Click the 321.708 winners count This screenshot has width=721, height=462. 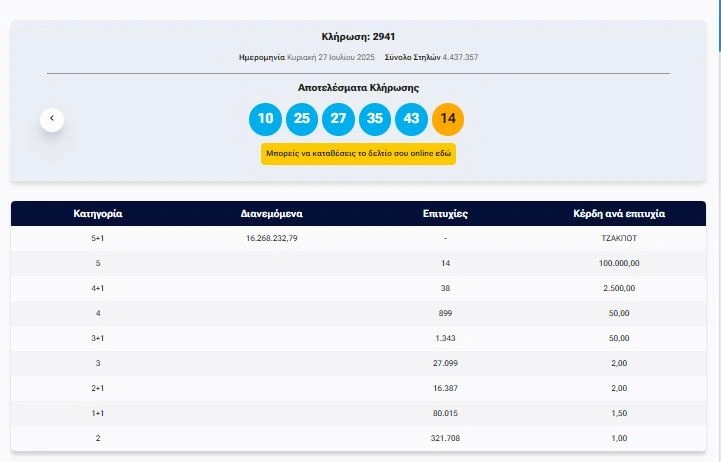[x=445, y=437]
